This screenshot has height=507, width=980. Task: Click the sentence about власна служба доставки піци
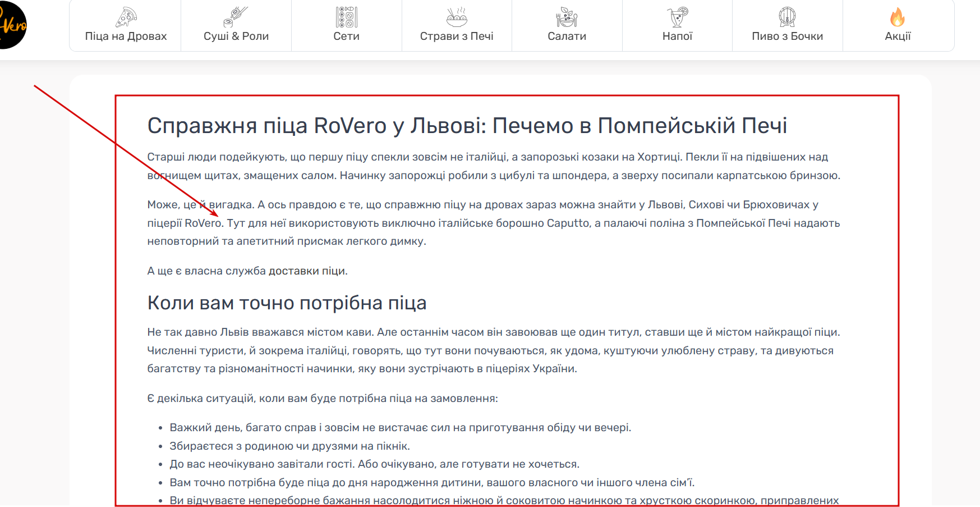[247, 271]
